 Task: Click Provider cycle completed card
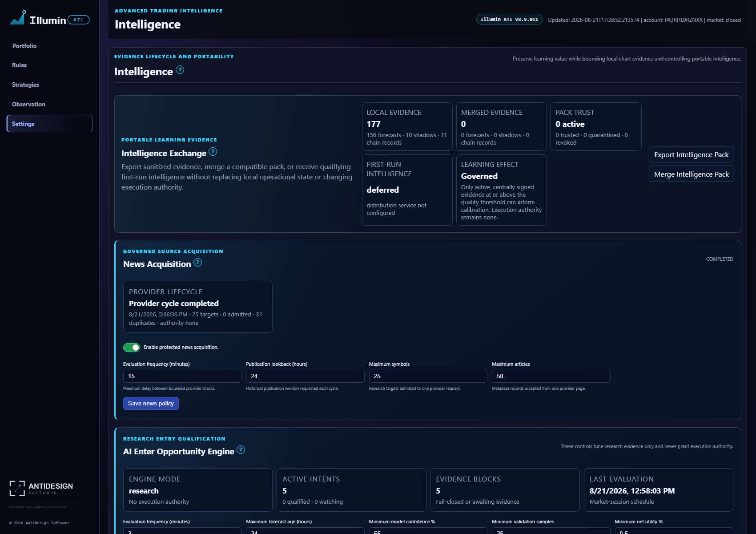pyautogui.click(x=198, y=307)
